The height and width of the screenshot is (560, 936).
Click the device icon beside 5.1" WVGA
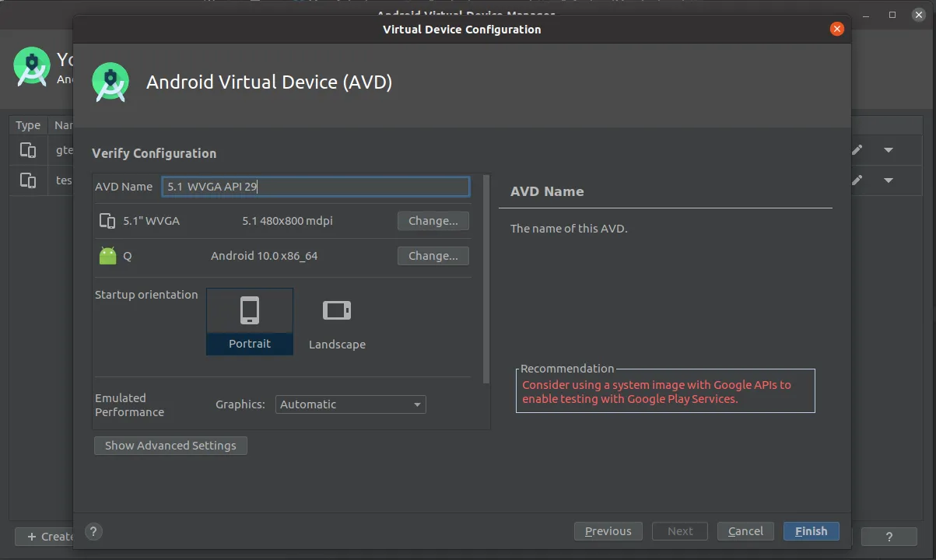pyautogui.click(x=107, y=221)
